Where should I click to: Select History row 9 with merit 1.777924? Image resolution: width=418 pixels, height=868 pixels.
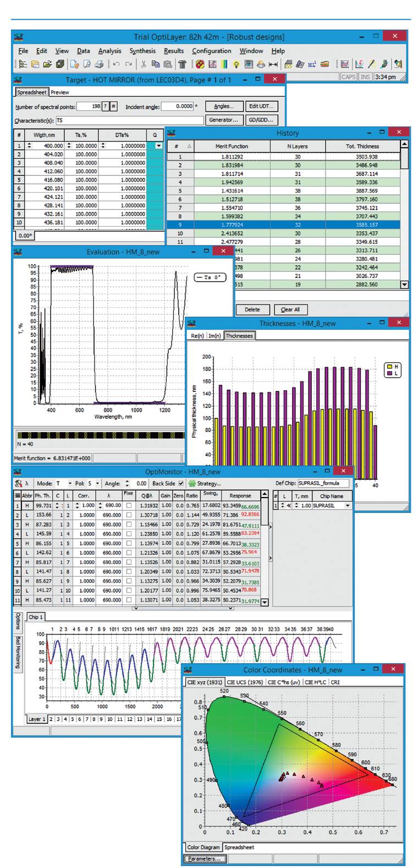[284, 224]
